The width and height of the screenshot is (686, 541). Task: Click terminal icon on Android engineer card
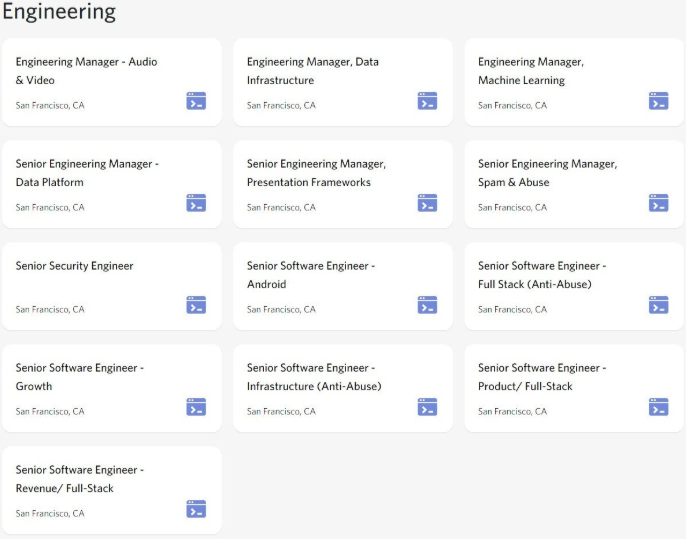(x=427, y=305)
